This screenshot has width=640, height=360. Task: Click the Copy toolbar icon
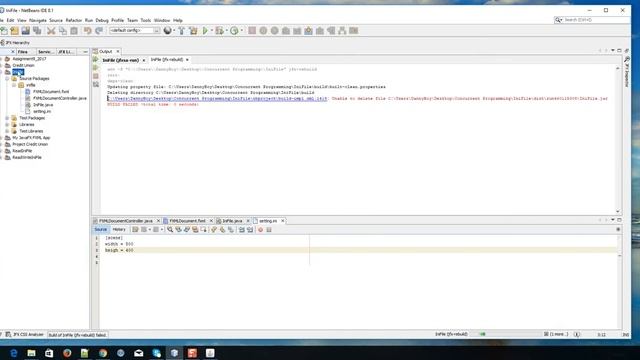click(62, 31)
